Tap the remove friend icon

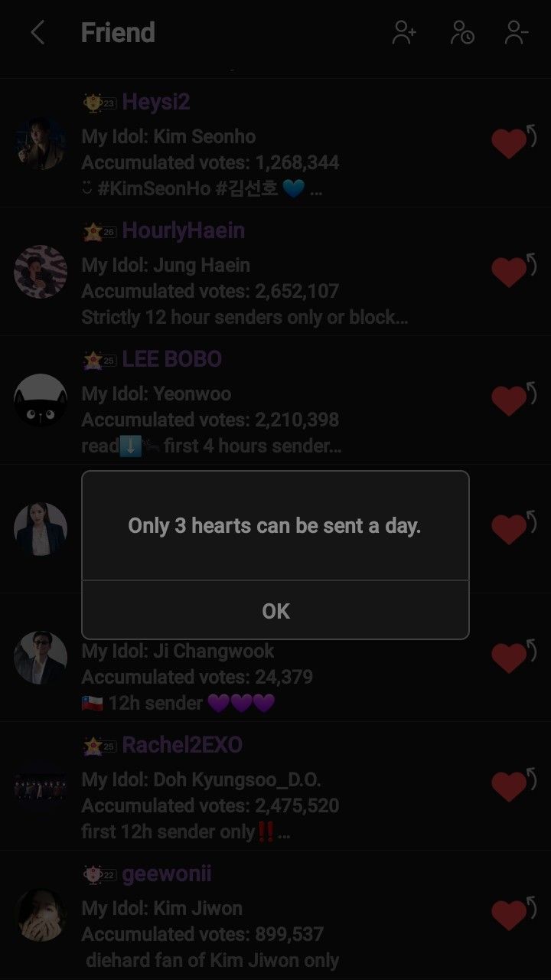pos(517,33)
